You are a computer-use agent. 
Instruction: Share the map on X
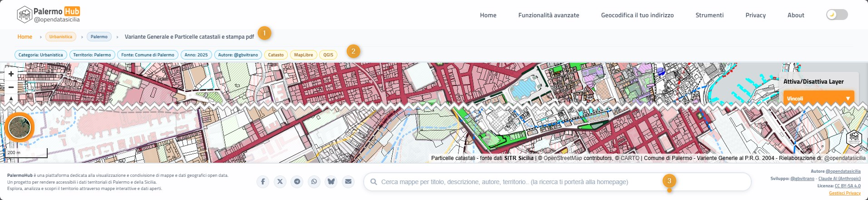click(280, 181)
